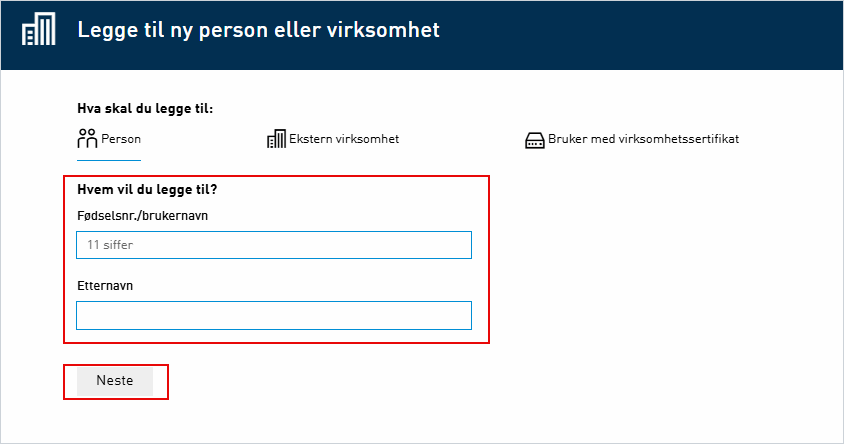The height and width of the screenshot is (444, 844).
Task: Click the 'Hvem vil du legge til?' heading
Action: point(147,188)
